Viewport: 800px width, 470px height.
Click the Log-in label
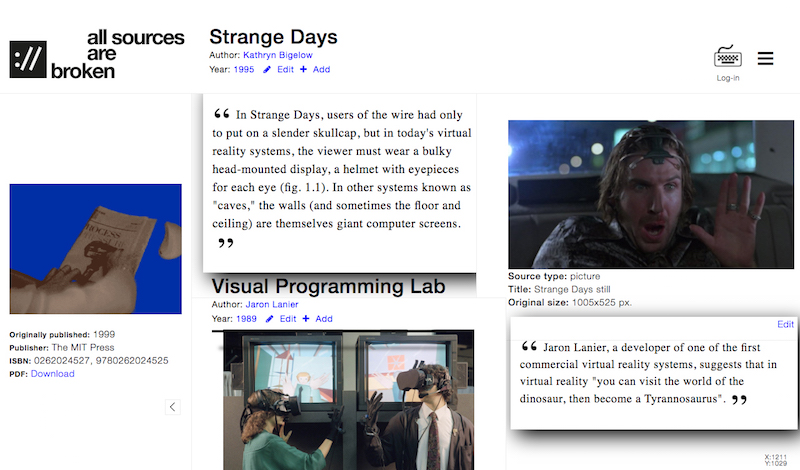click(x=728, y=78)
